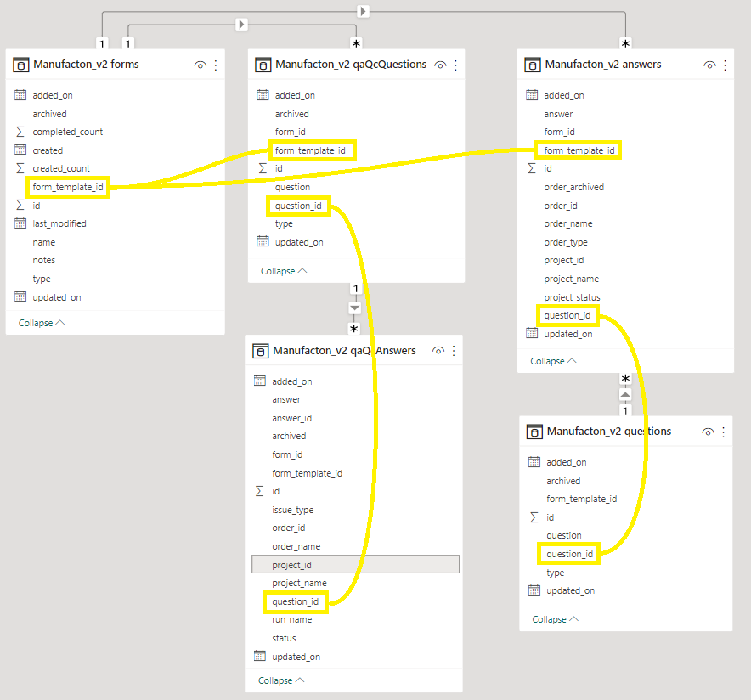The width and height of the screenshot is (751, 700).
Task: Select question_id field in questions table
Action: 569,554
